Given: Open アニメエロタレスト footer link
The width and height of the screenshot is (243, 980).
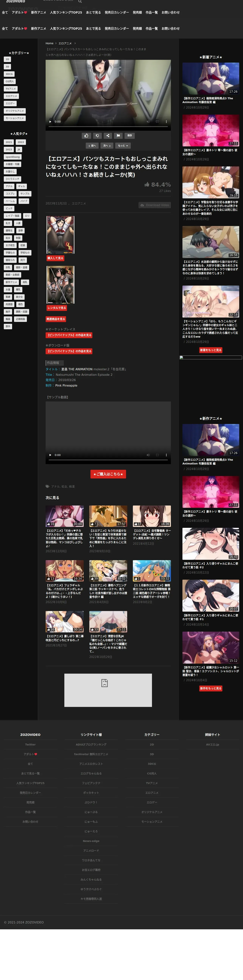Looking at the screenshot, I should click(91, 764).
